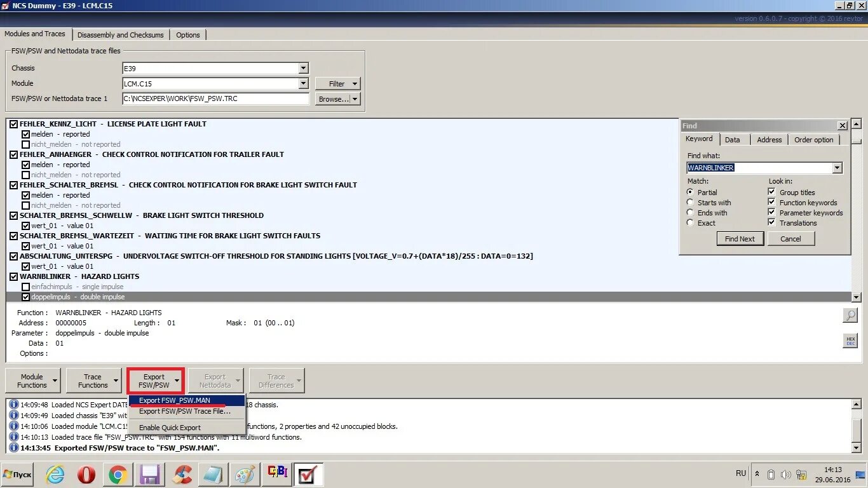
Task: Select Starts with match option
Action: (690, 202)
